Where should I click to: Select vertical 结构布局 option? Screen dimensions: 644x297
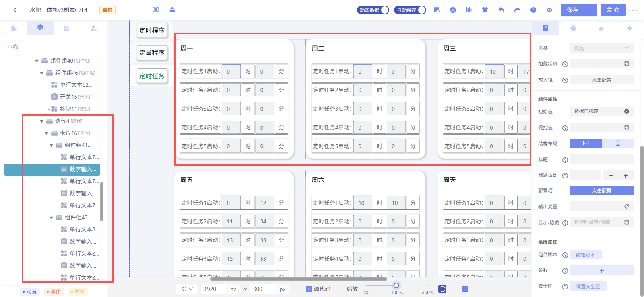tap(618, 143)
